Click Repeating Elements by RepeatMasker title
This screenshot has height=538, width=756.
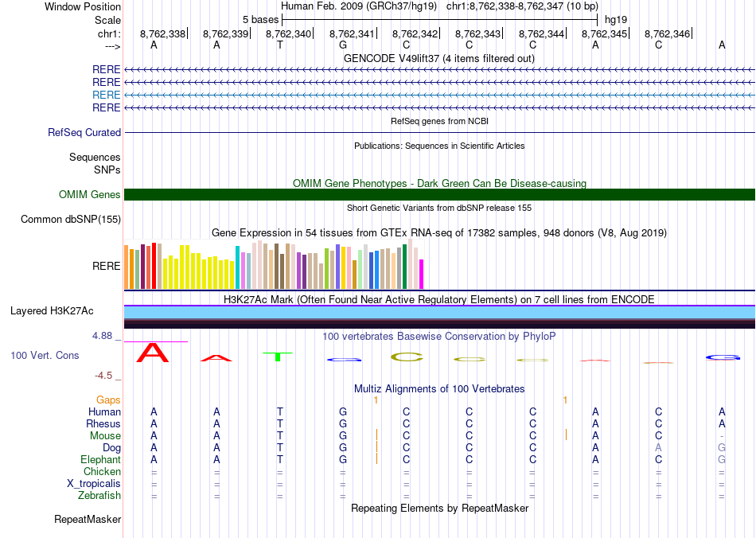[x=440, y=508]
